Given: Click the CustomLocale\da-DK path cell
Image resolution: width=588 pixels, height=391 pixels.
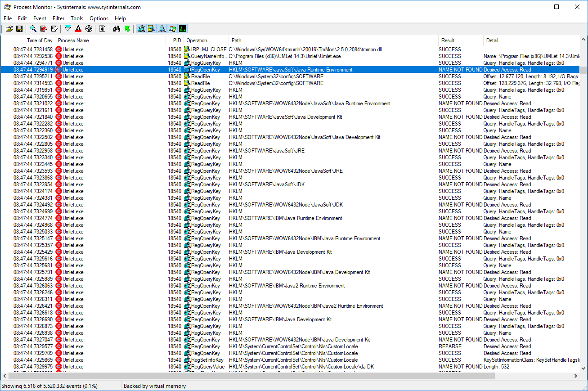Looking at the screenshot, I should [x=301, y=367].
